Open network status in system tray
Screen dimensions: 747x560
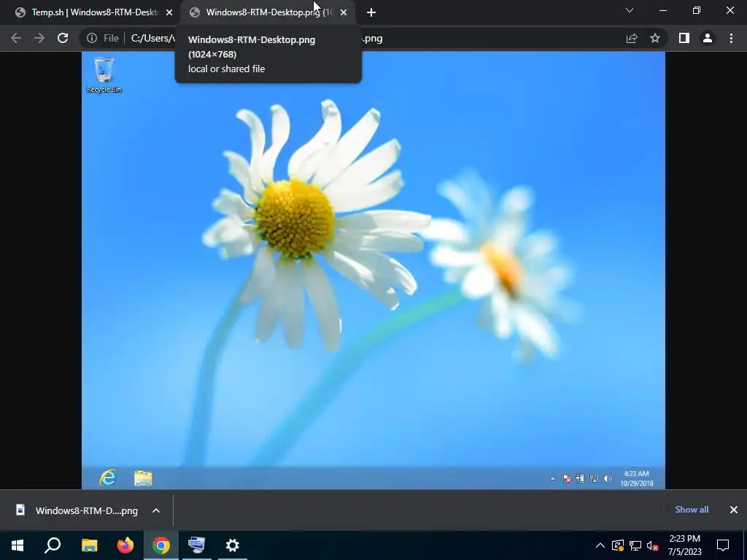point(635,545)
